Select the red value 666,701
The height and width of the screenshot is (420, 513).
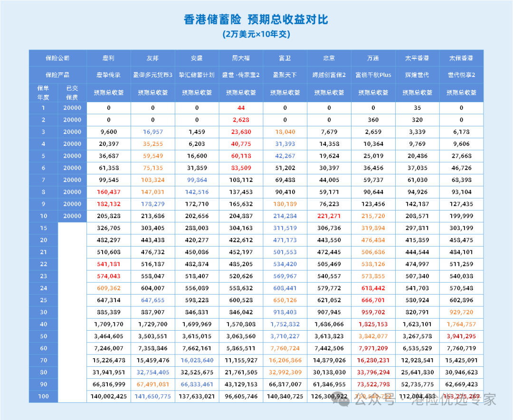coord(373,300)
